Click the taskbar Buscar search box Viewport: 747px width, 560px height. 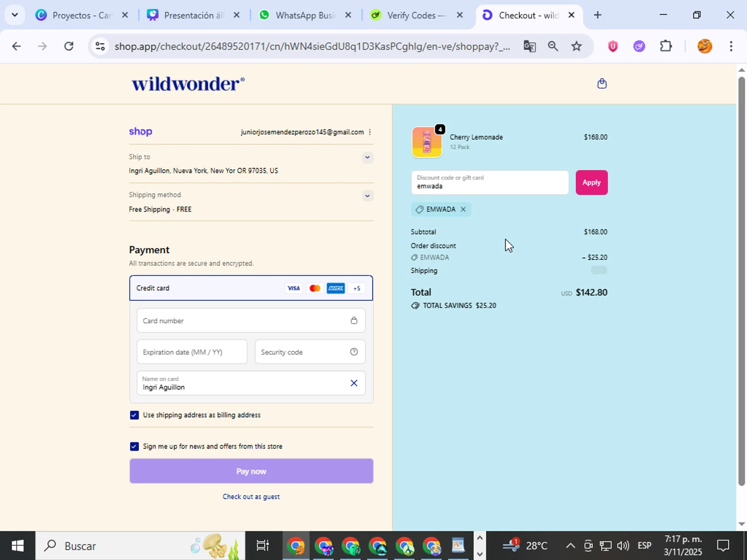pyautogui.click(x=140, y=546)
